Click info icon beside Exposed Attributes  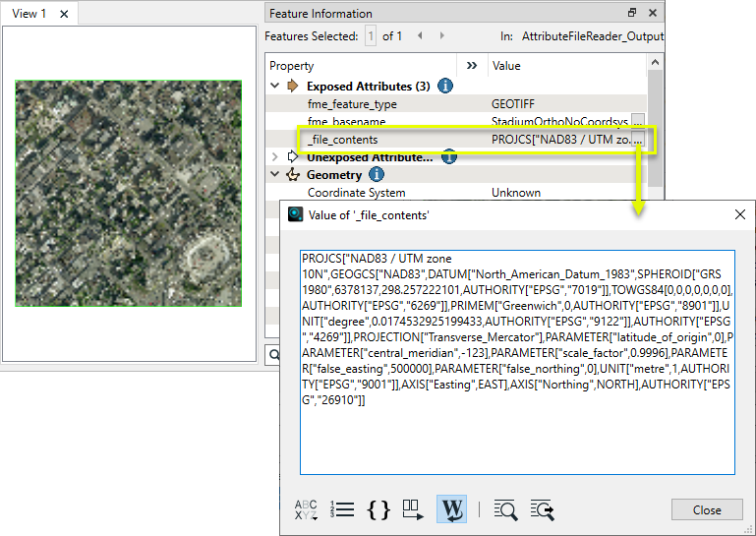pos(444,87)
